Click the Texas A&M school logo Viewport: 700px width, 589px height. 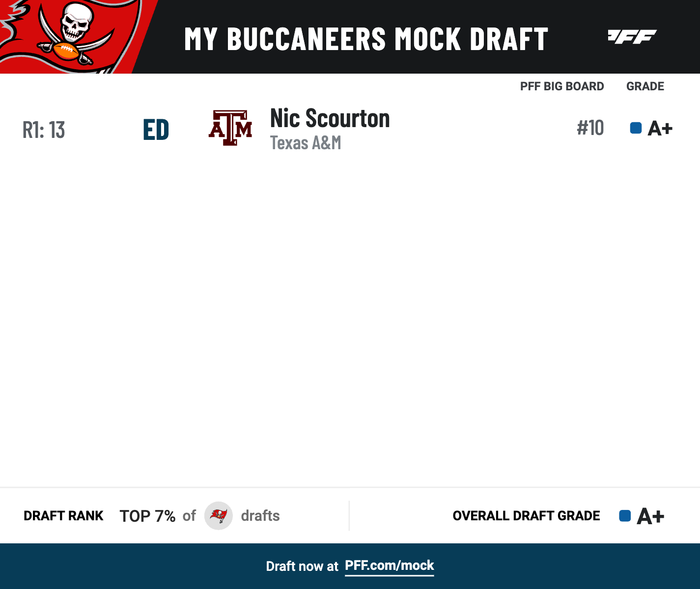230,128
